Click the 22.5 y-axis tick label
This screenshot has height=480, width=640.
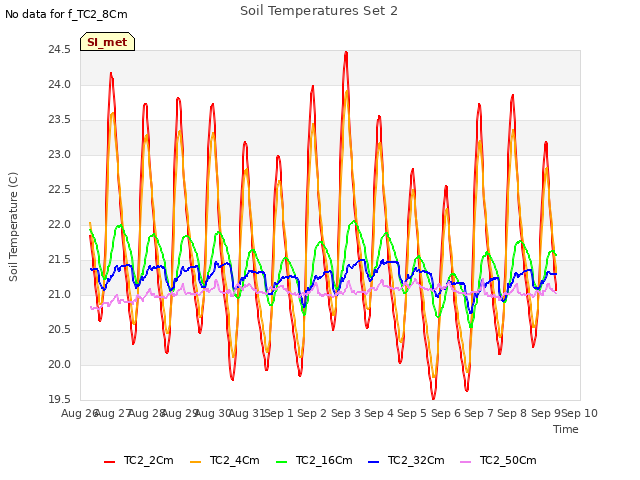tap(60, 190)
